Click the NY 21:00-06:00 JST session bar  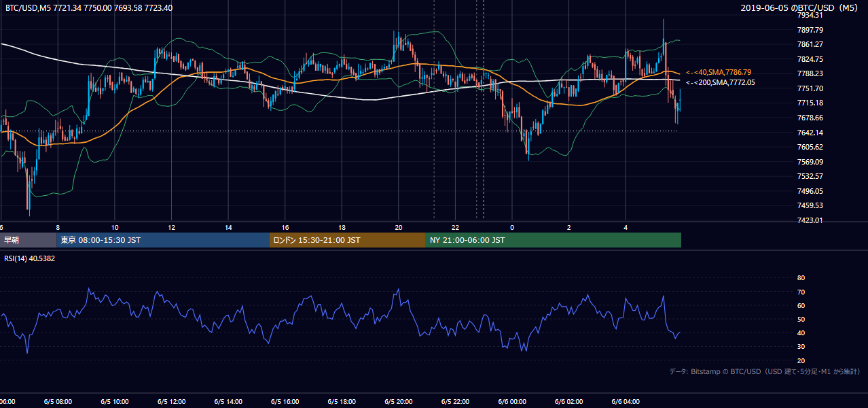click(x=554, y=240)
